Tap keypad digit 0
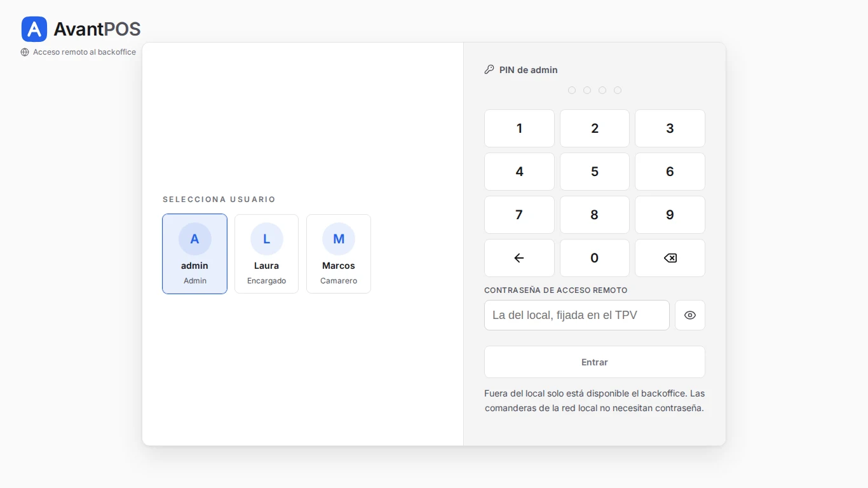868x488 pixels. click(x=595, y=258)
